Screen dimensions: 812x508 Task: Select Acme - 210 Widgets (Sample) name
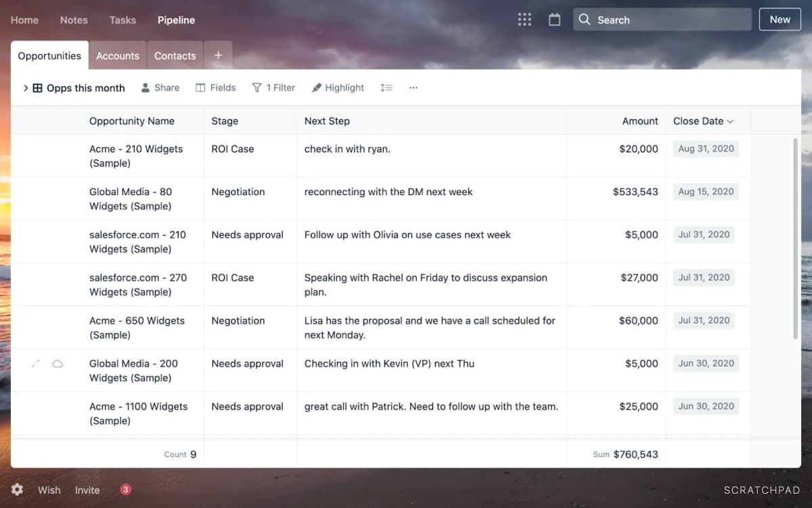(136, 156)
